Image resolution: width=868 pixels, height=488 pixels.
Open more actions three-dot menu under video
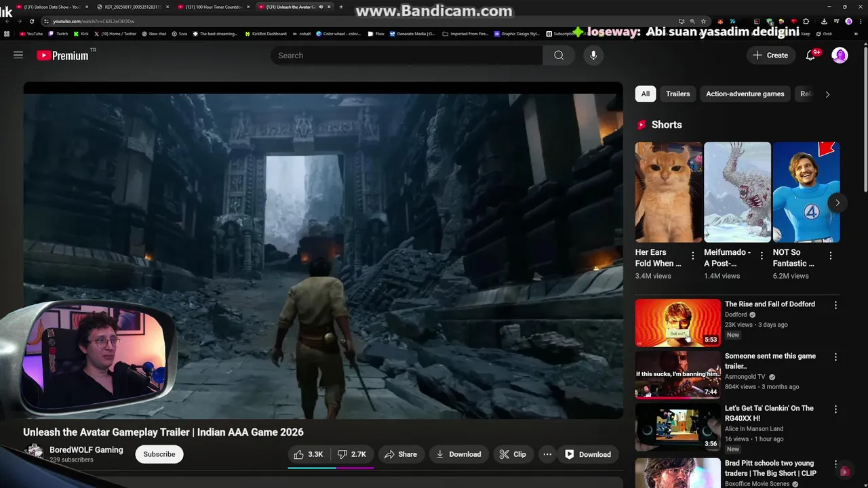547,454
